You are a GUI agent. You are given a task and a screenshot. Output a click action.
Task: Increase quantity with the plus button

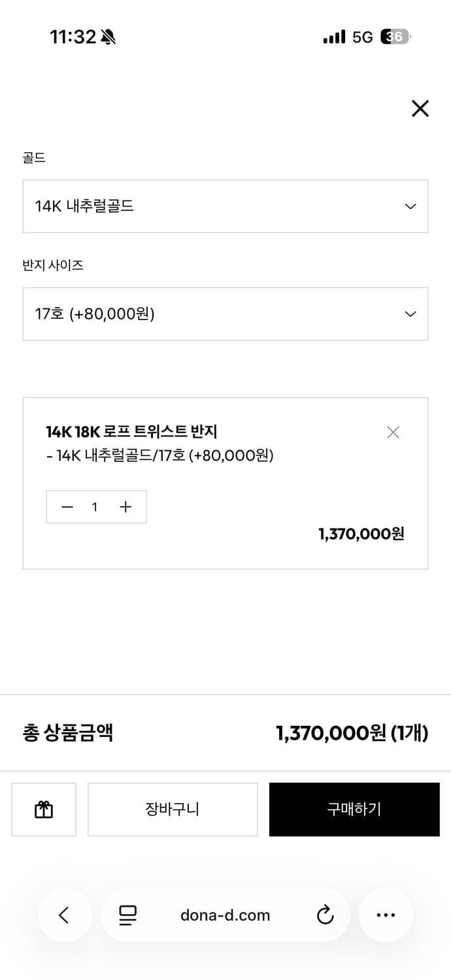[x=125, y=506]
